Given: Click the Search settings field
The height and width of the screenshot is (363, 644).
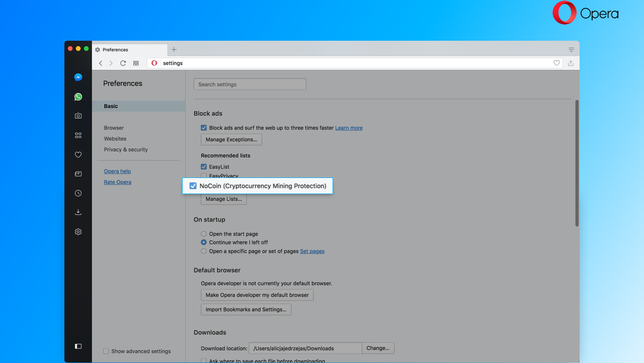Looking at the screenshot, I should [250, 84].
